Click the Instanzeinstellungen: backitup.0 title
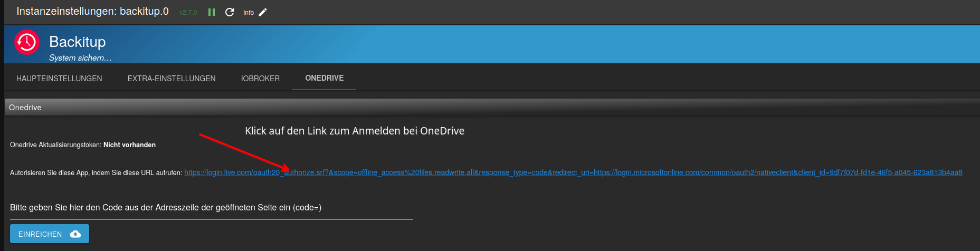This screenshot has height=251, width=980. tap(92, 12)
